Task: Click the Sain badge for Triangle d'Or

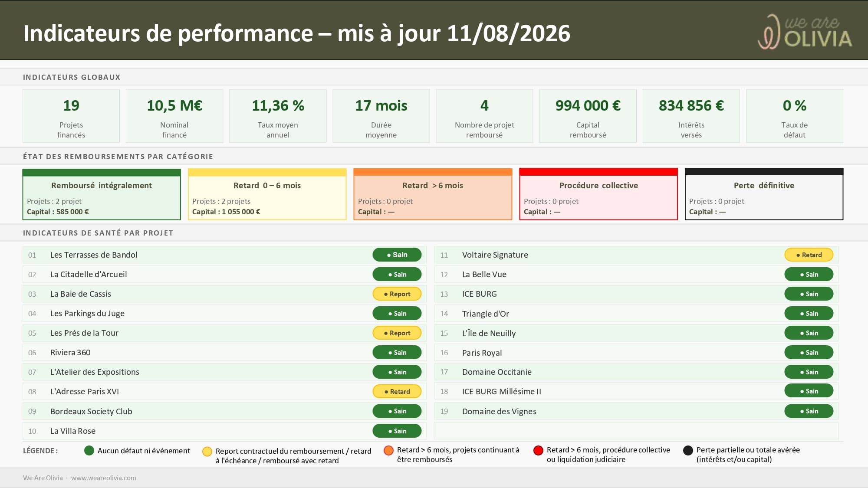Action: pos(809,313)
